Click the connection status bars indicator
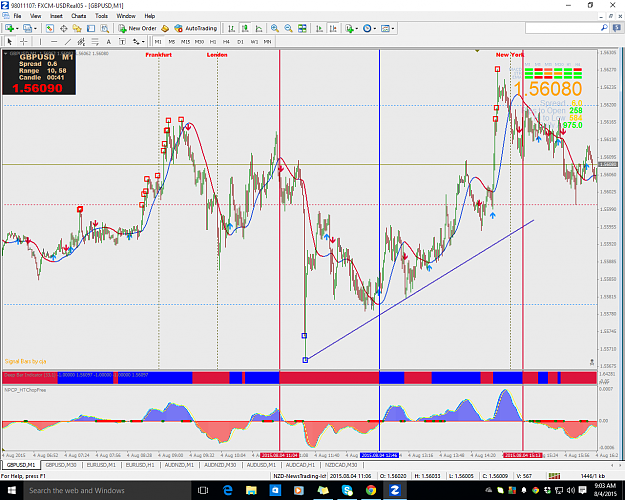 click(554, 476)
